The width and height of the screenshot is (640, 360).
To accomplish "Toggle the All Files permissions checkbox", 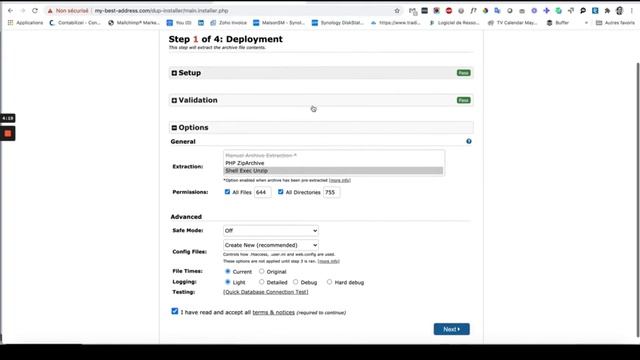I will coord(227,192).
